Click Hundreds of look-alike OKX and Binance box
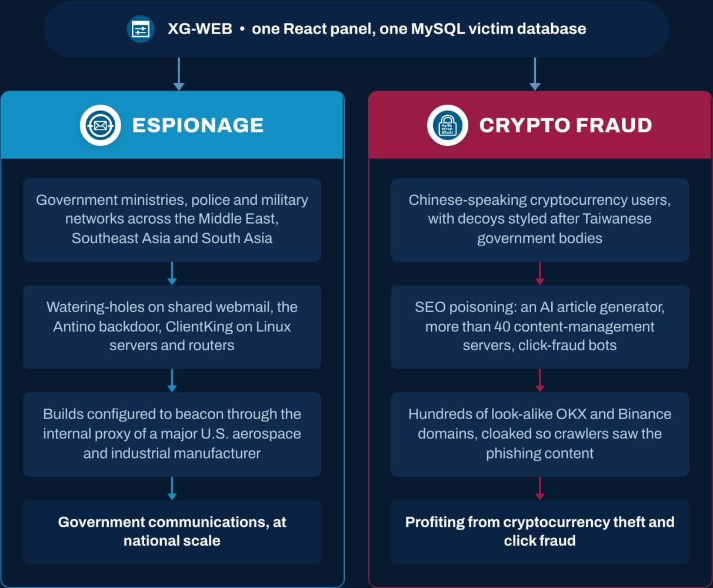This screenshot has width=713, height=588. tap(539, 434)
